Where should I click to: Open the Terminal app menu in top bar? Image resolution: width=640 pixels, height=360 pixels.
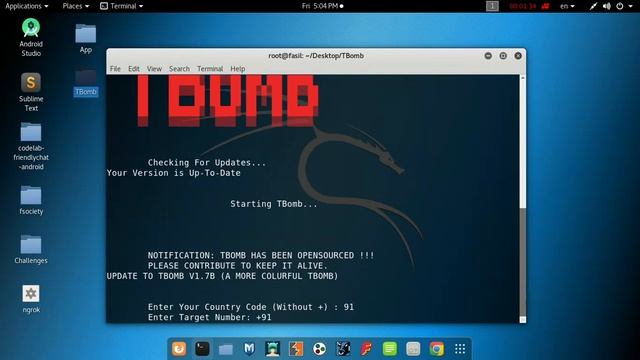(x=122, y=6)
